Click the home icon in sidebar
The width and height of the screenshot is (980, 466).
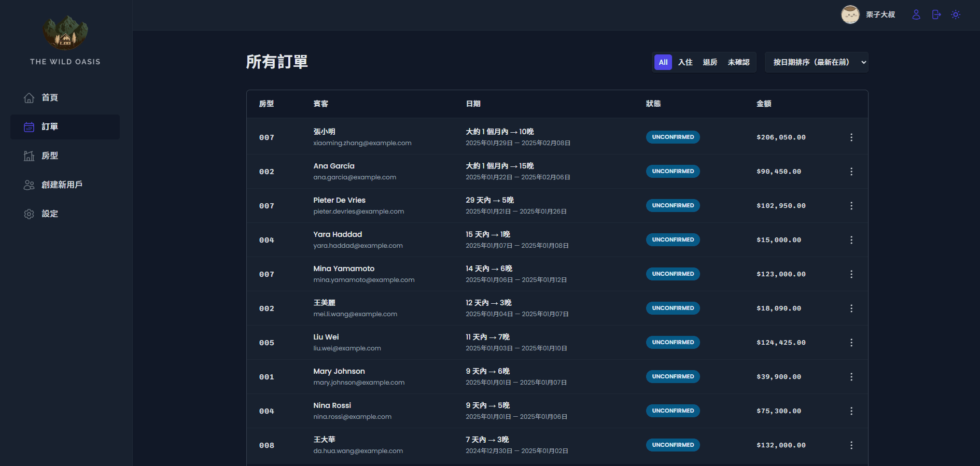[x=29, y=98]
